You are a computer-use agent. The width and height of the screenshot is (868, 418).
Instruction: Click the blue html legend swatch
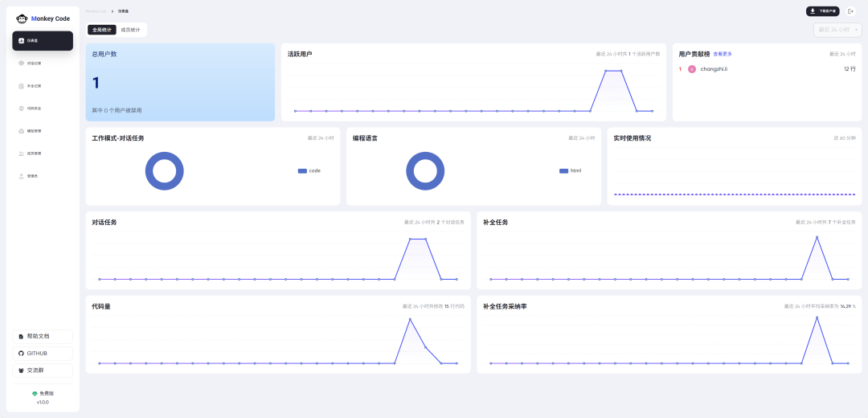(563, 171)
